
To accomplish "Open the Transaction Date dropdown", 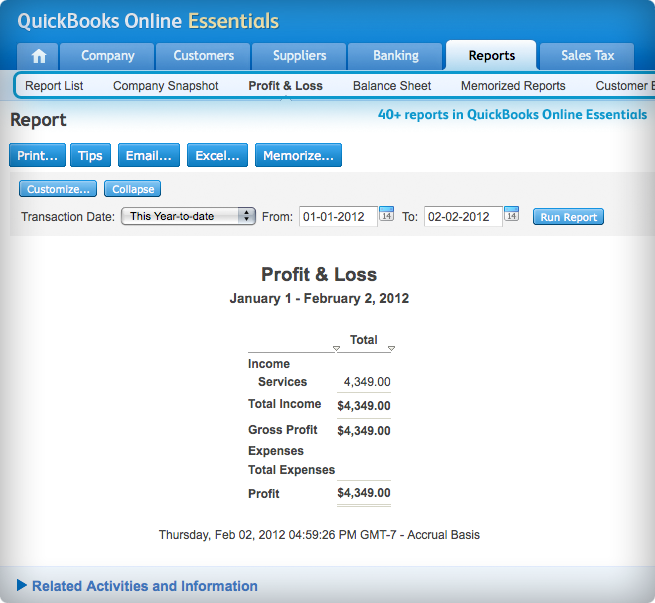I will click(x=188, y=216).
